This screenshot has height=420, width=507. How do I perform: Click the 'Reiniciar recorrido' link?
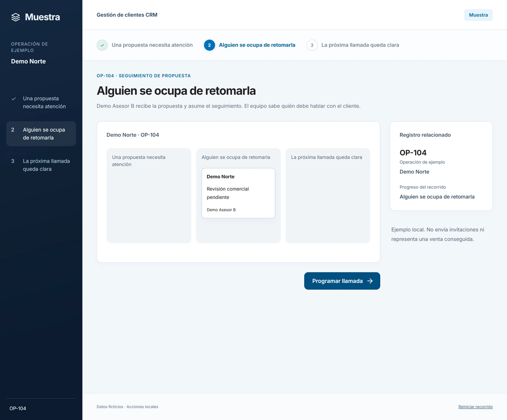pyautogui.click(x=475, y=407)
